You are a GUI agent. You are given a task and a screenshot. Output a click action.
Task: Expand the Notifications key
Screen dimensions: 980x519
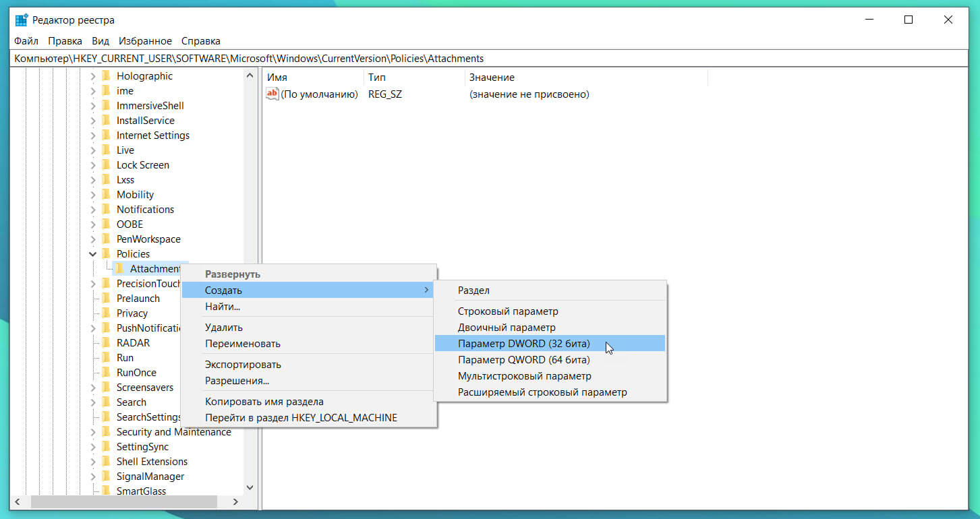pos(93,210)
